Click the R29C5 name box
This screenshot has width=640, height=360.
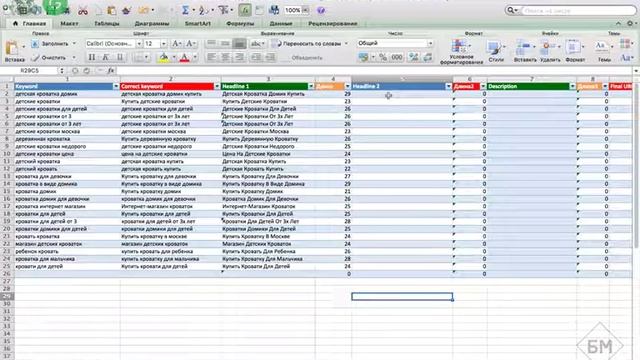[x=29, y=71]
